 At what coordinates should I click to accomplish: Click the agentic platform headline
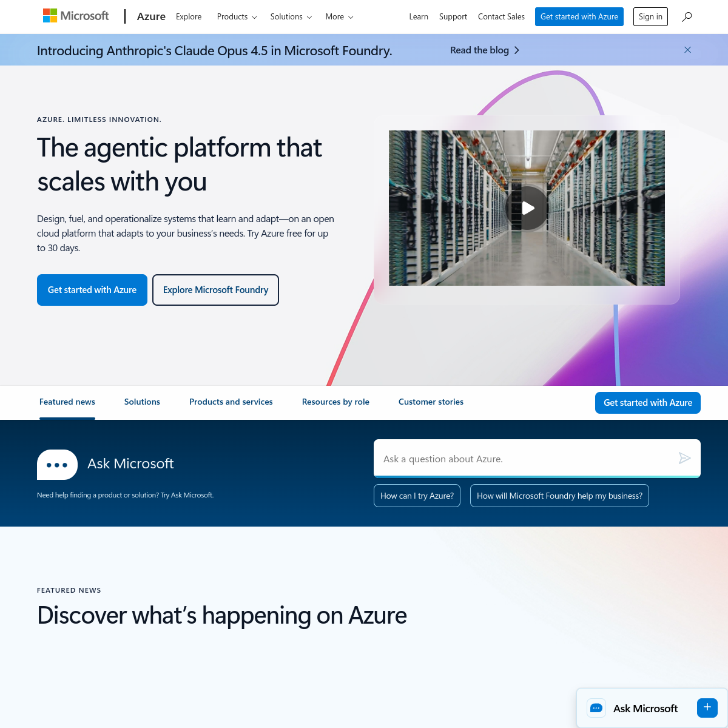[x=180, y=164]
